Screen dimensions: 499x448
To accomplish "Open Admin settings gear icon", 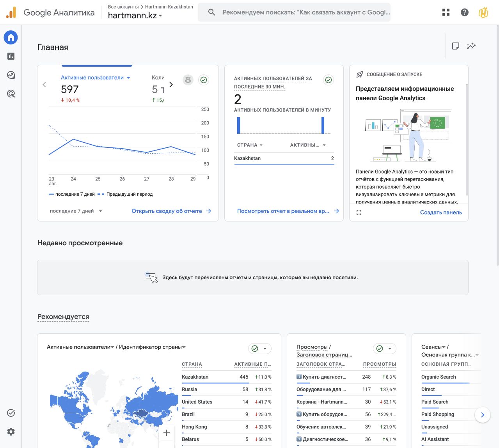I will coord(11,432).
